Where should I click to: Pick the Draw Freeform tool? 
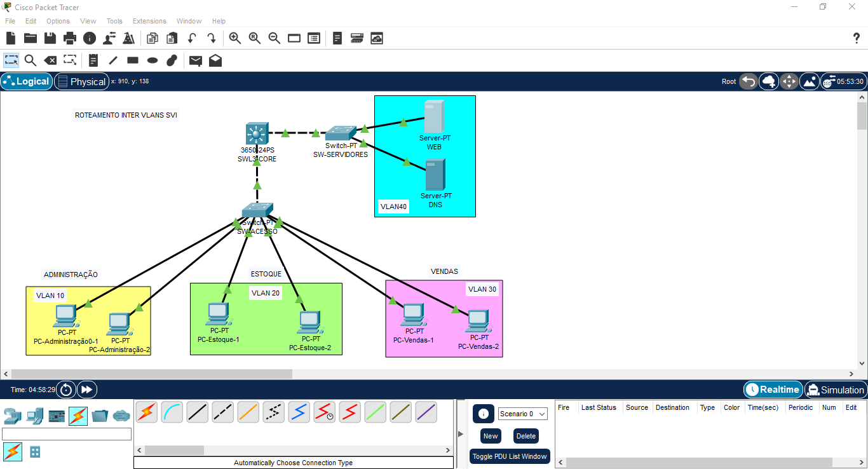[172, 60]
